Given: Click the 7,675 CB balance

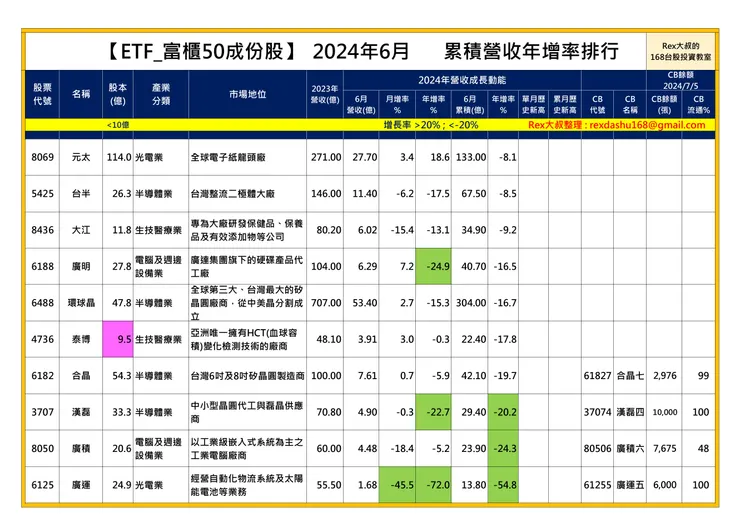Looking at the screenshot, I should point(664,448).
